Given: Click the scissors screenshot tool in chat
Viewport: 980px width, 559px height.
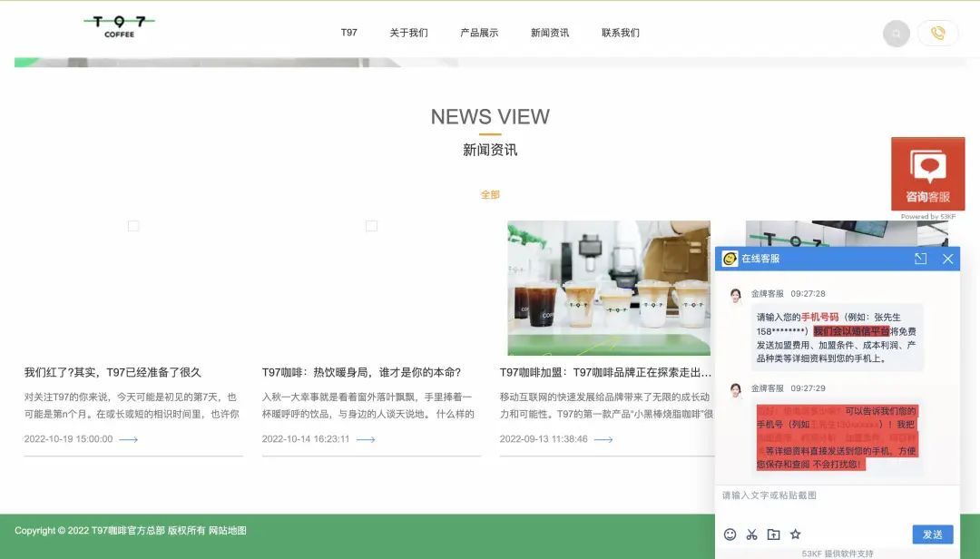Looking at the screenshot, I should (x=752, y=534).
